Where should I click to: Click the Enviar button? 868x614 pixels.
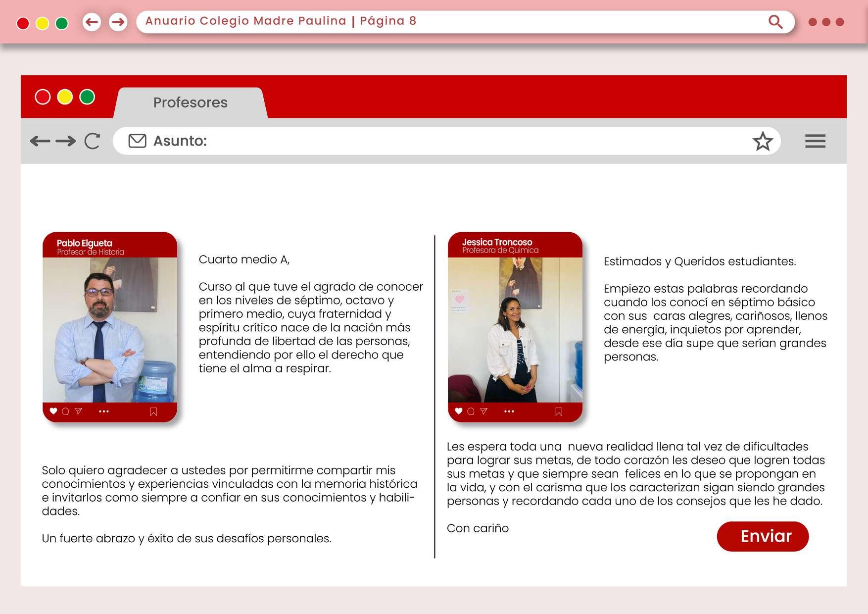tap(763, 536)
